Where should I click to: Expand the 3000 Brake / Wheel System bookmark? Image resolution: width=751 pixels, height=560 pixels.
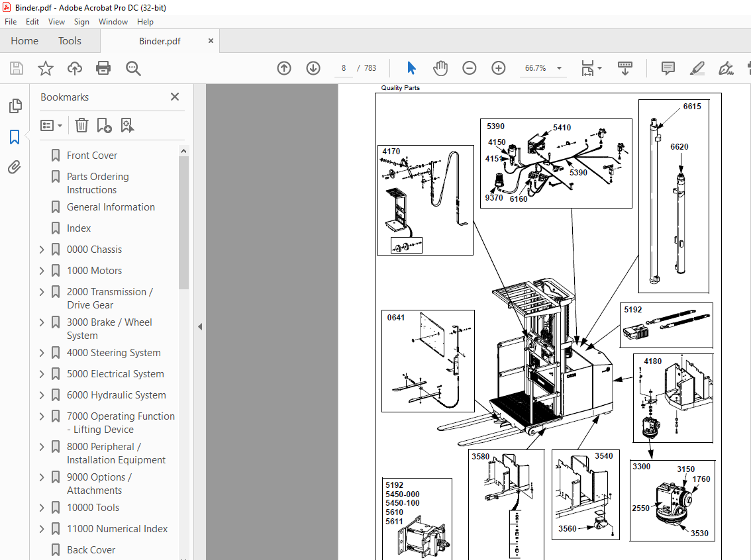(42, 322)
